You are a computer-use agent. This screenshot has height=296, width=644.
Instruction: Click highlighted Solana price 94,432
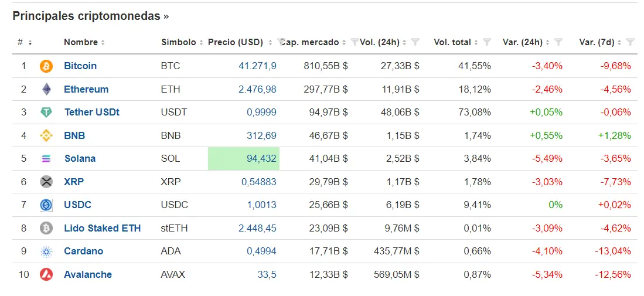pos(244,158)
